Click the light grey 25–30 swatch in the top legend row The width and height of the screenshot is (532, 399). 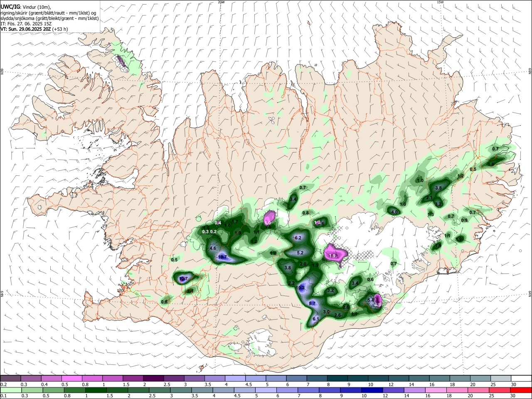500,378
